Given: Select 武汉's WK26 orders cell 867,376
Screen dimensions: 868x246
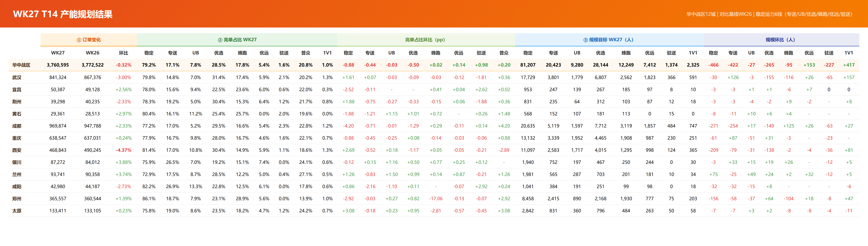Looking at the screenshot, I should coord(93,77).
